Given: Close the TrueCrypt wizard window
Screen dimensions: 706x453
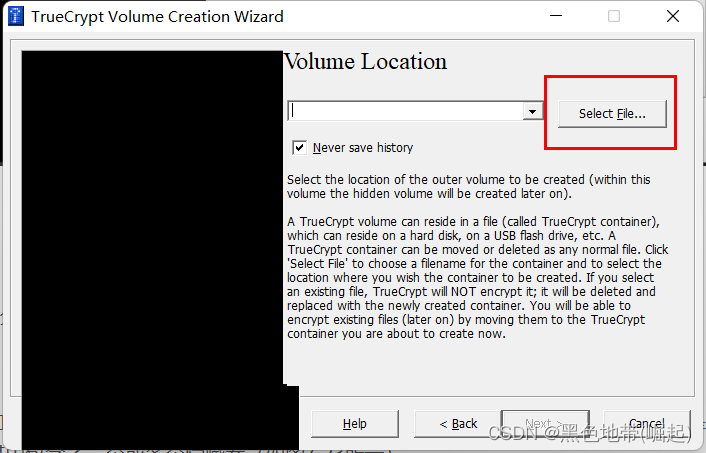Looking at the screenshot, I should pos(673,16).
